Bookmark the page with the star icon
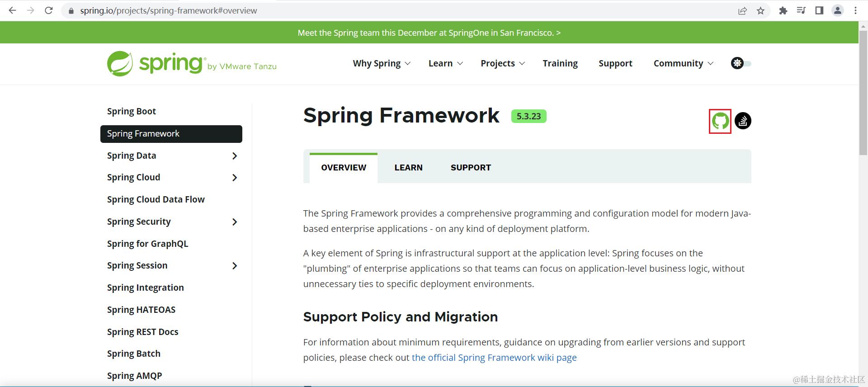 click(x=760, y=10)
